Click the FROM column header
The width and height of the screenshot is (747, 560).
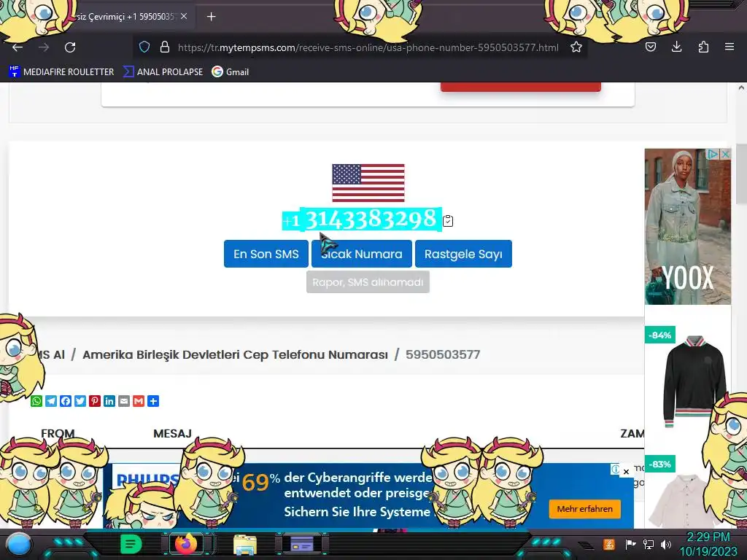[58, 433]
